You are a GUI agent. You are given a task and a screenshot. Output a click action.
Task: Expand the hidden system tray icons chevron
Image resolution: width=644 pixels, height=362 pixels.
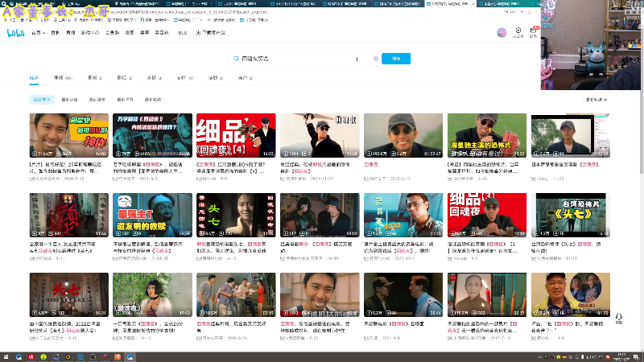tap(539, 357)
